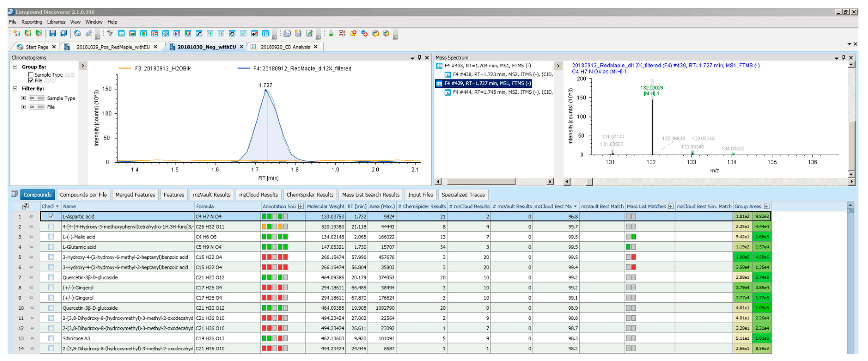Uncheck the File group-by checkbox
The image size is (868, 361).
31,81
